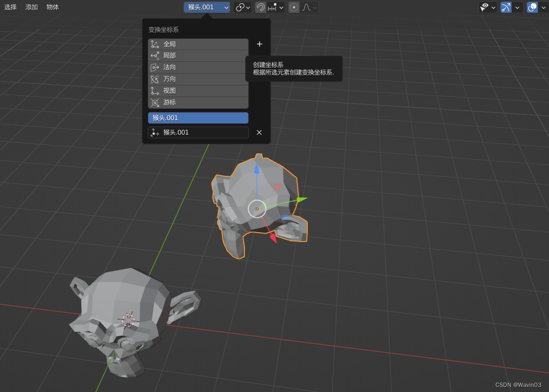Click the 3D cursor on the lower monkey
Image resolution: width=549 pixels, height=392 pixels.
click(x=128, y=320)
